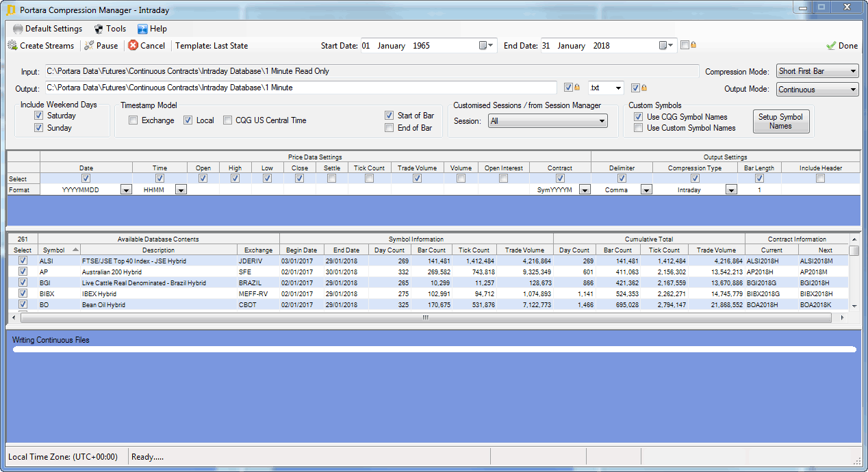Screen dimensions: 868x472
Task: Open the Delimiter Comma dropdown
Action: tap(646, 190)
